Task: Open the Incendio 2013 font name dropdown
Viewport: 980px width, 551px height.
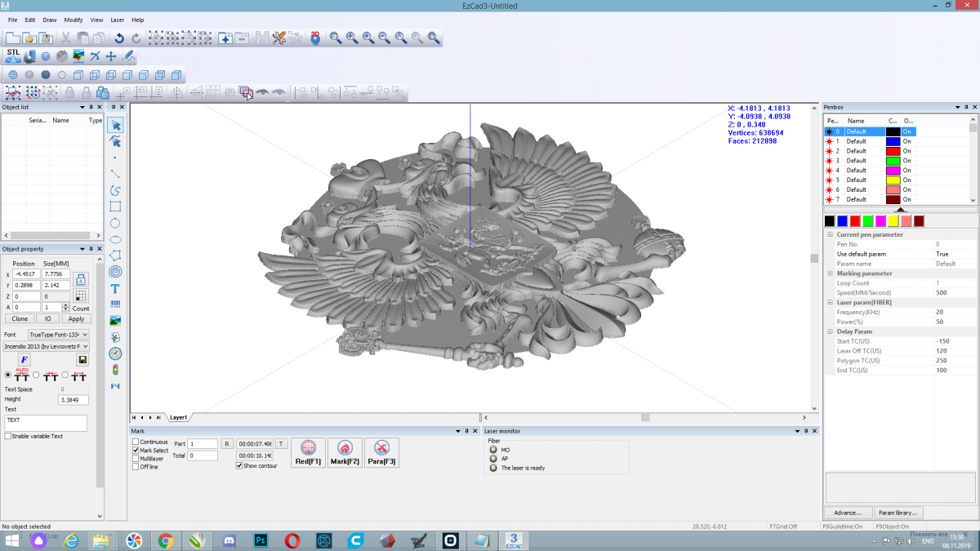Action: point(46,346)
